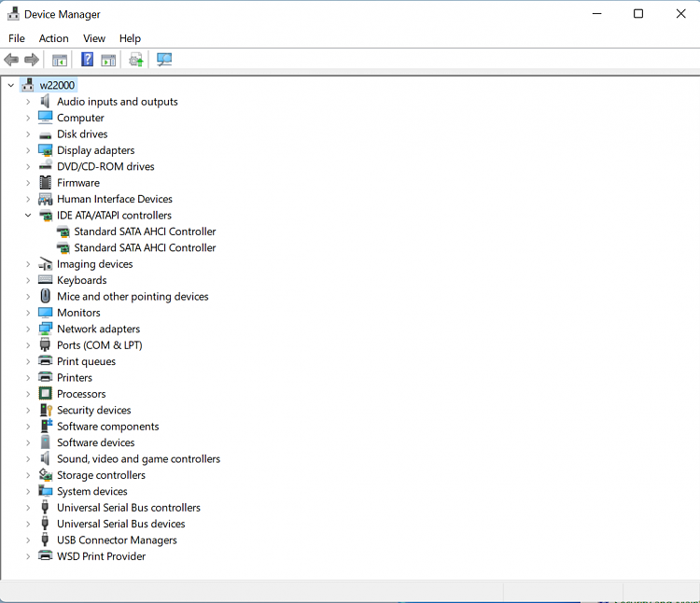Click the Human Interface Devices icon
This screenshot has width=700, height=603.
[x=45, y=199]
